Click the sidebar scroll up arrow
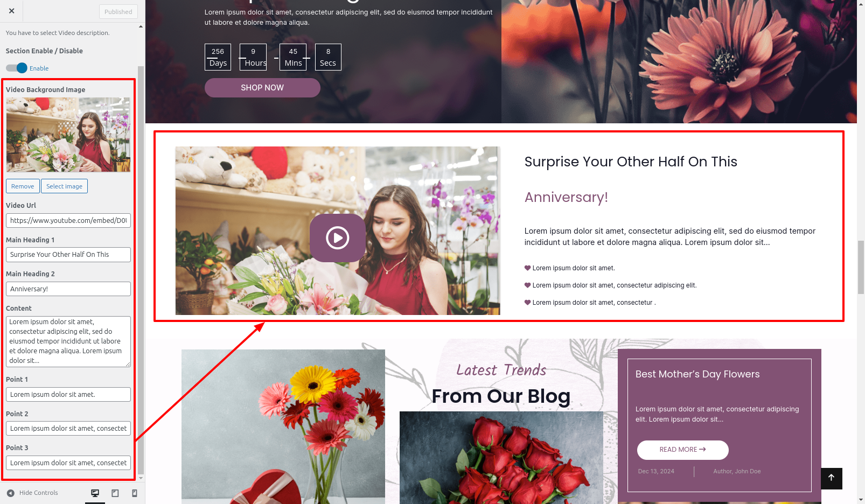865x504 pixels. (x=141, y=26)
